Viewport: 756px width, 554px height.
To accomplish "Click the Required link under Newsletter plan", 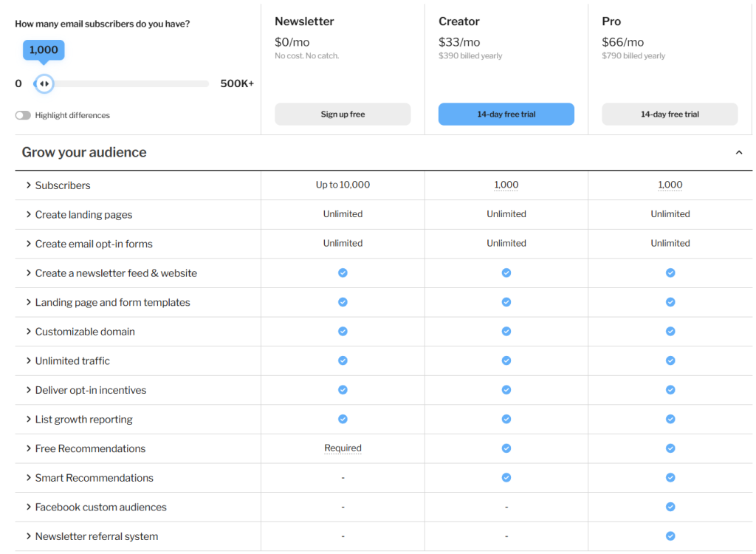I will 343,448.
